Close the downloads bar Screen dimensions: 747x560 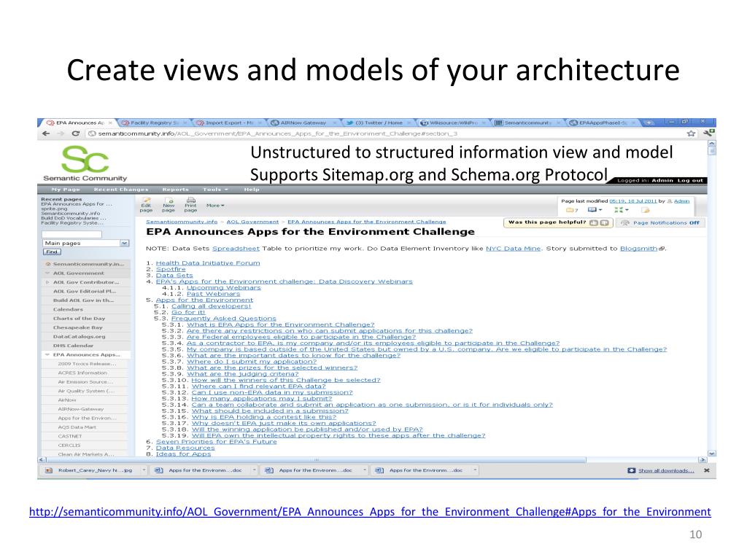[706, 470]
